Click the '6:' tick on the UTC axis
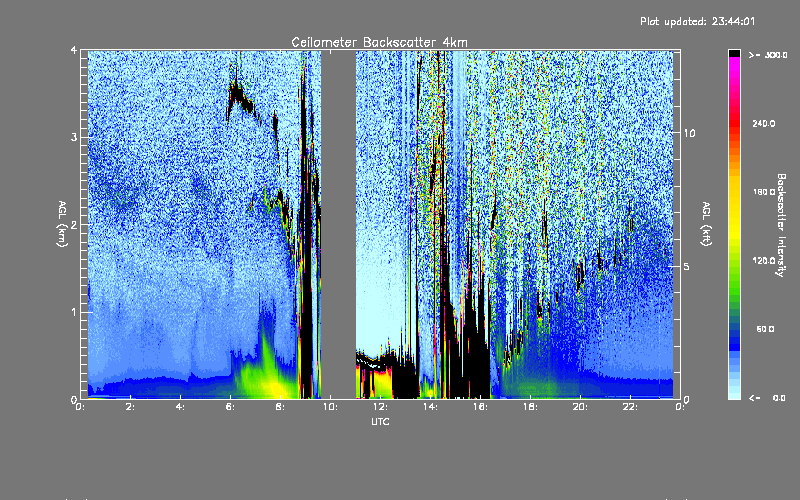The height and width of the screenshot is (500, 800). 231,407
